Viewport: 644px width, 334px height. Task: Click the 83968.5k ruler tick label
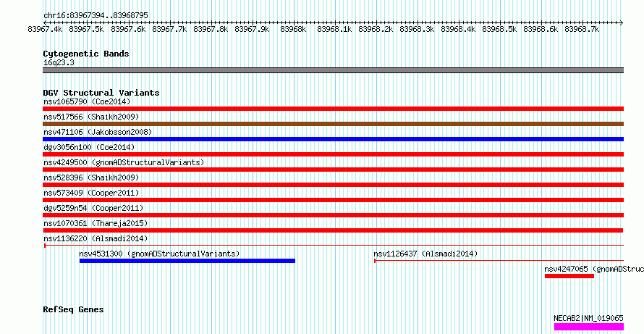499,29
